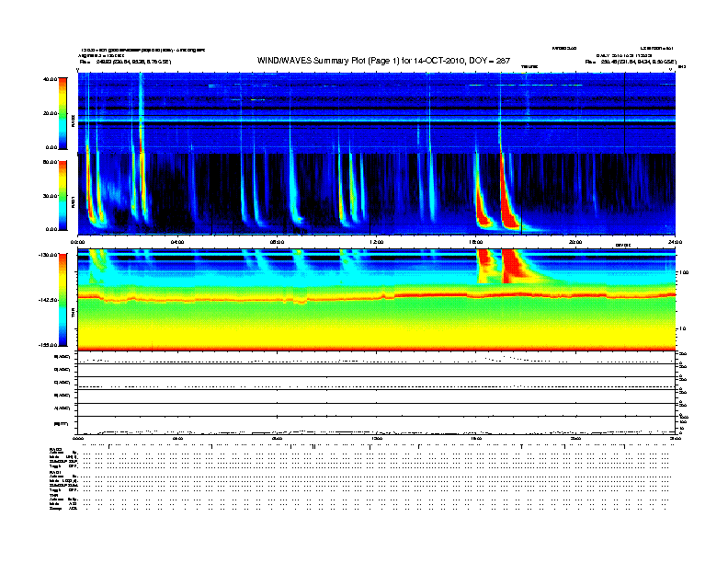728x563 pixels.
Task: Click the 24:00 label below the RAD1 spectrogram
Action: pyautogui.click(x=675, y=242)
